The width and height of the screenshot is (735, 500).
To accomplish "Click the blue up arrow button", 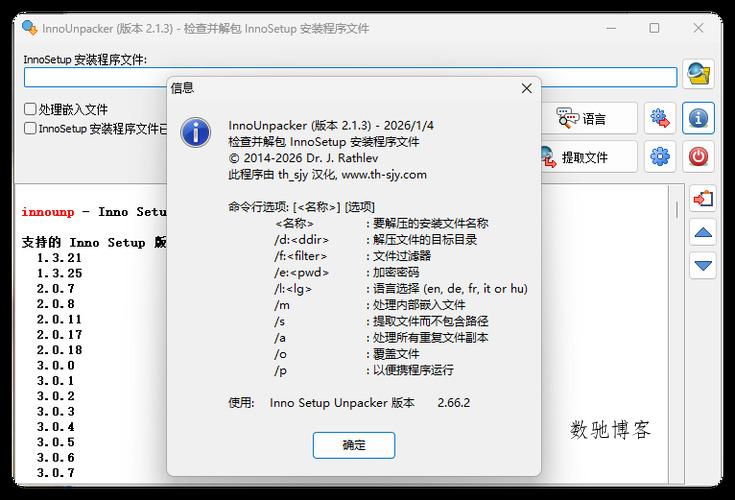I will tap(703, 232).
